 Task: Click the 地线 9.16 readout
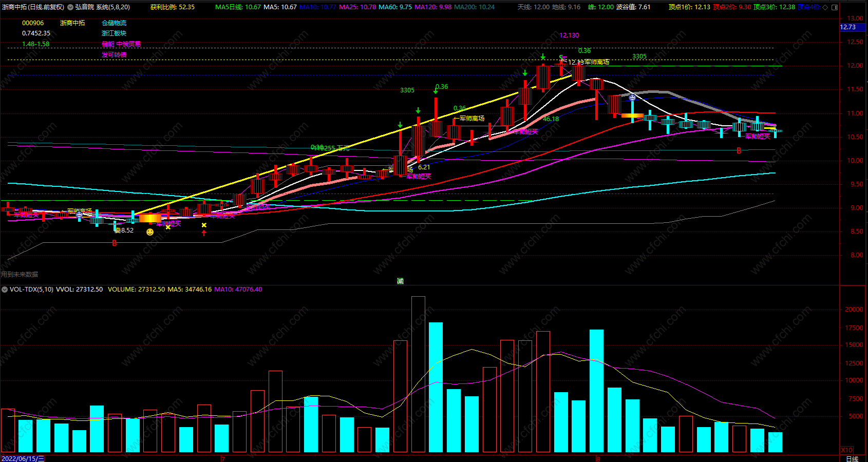566,7
